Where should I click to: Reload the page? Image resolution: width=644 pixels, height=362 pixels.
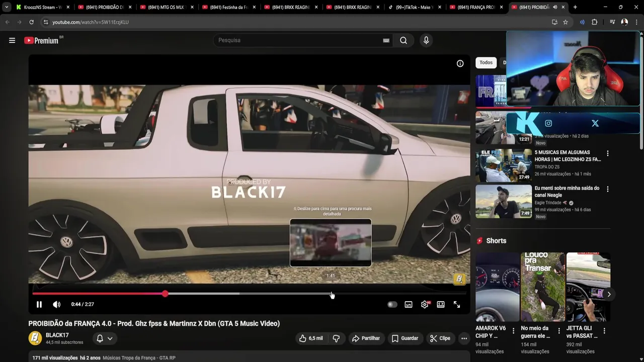coord(31,22)
